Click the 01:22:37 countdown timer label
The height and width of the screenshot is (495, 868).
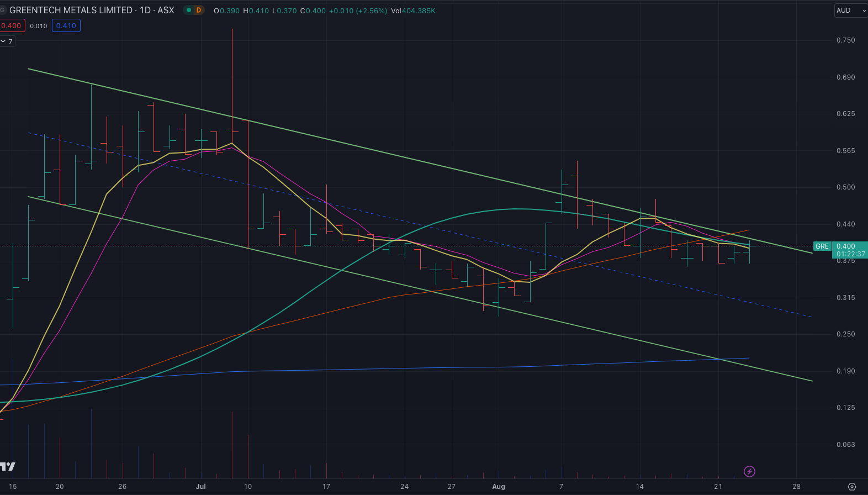tap(851, 254)
